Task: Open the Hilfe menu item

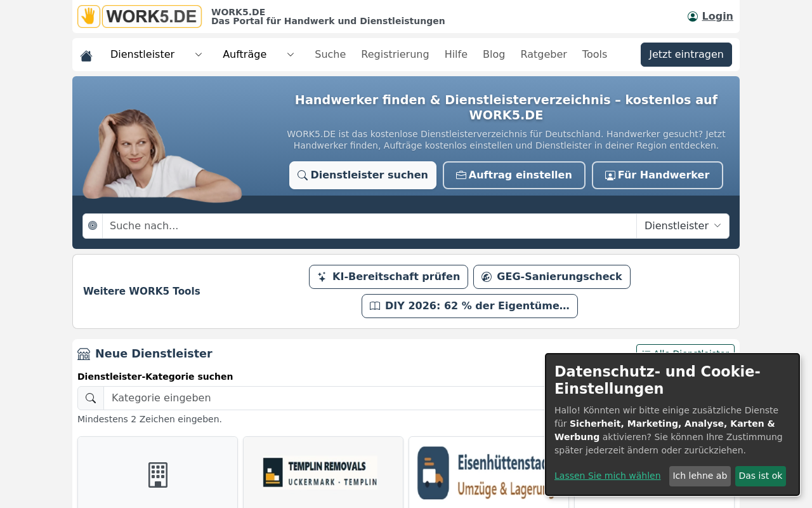Action: (x=455, y=55)
